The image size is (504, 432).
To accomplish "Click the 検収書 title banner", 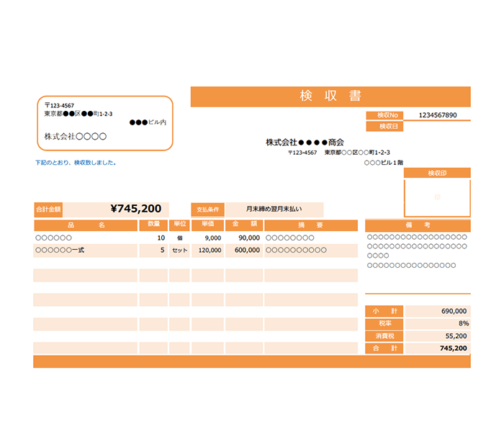I will pos(330,96).
